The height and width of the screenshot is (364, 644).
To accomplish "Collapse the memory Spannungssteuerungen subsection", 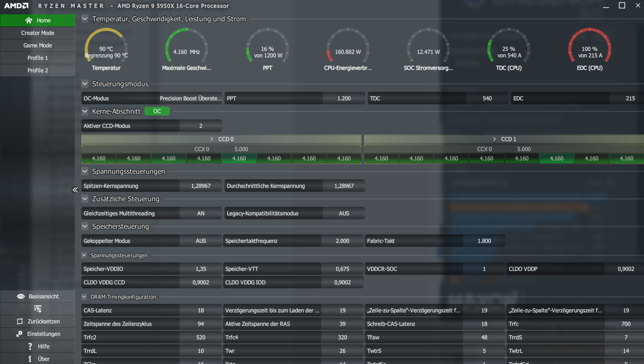I will pyautogui.click(x=84, y=255).
